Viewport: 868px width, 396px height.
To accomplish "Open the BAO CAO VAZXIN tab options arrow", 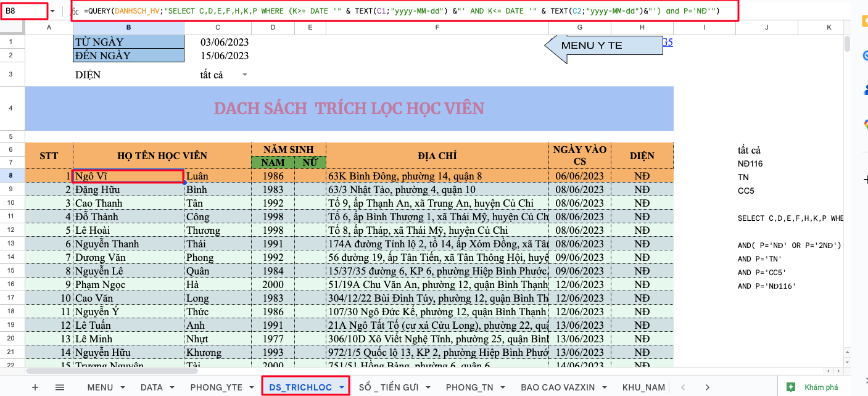I will 606,387.
